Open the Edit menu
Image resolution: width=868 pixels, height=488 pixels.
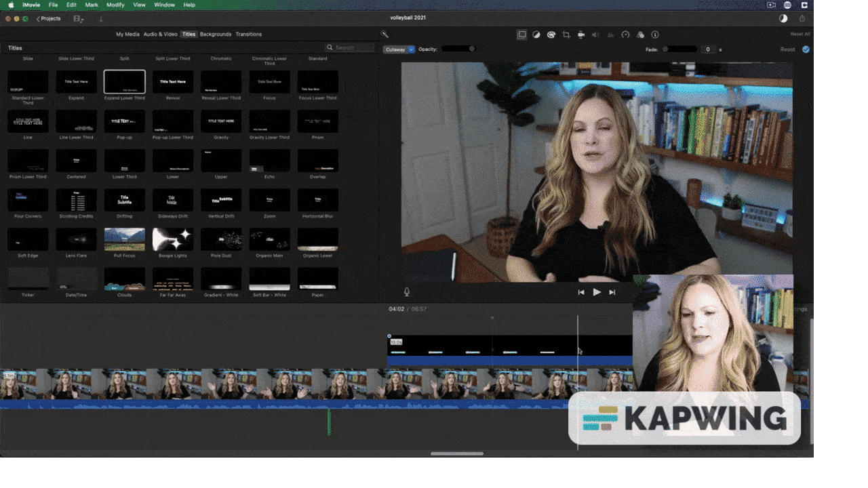tap(71, 5)
